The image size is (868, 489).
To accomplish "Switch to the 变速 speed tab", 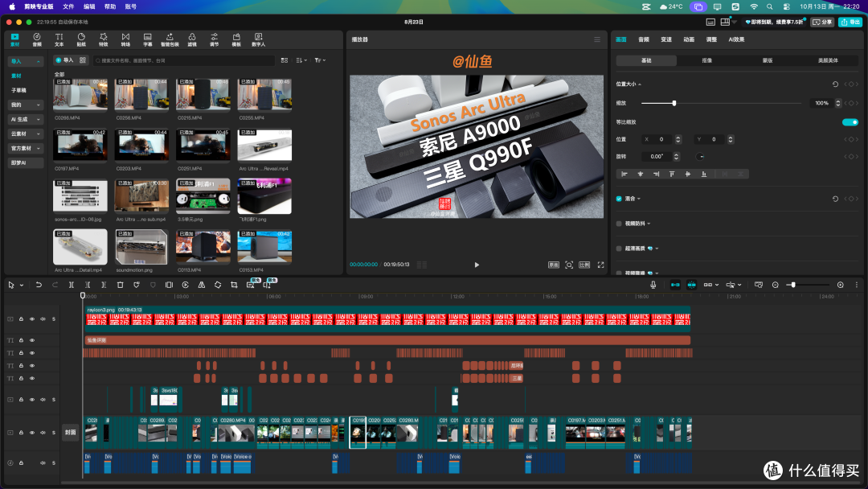I will pyautogui.click(x=666, y=39).
